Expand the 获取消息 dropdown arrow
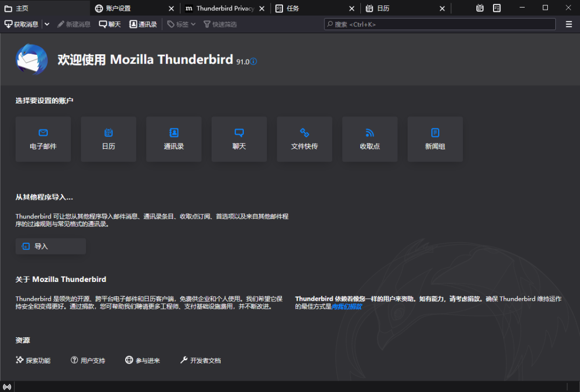This screenshot has height=392, width=580. point(47,24)
